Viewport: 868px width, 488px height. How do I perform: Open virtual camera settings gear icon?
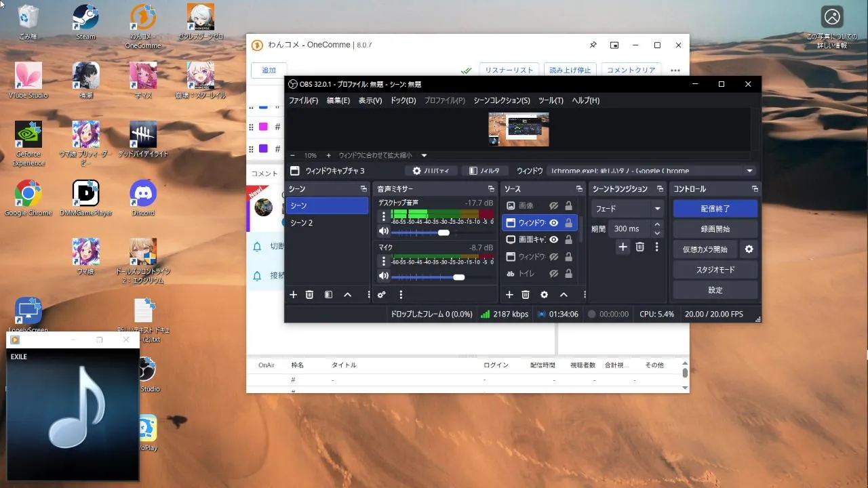point(749,249)
